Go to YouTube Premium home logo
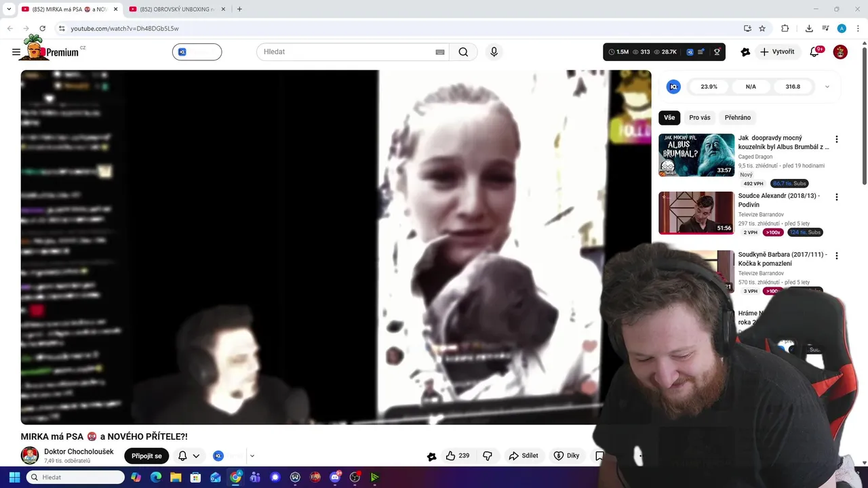 click(x=54, y=49)
